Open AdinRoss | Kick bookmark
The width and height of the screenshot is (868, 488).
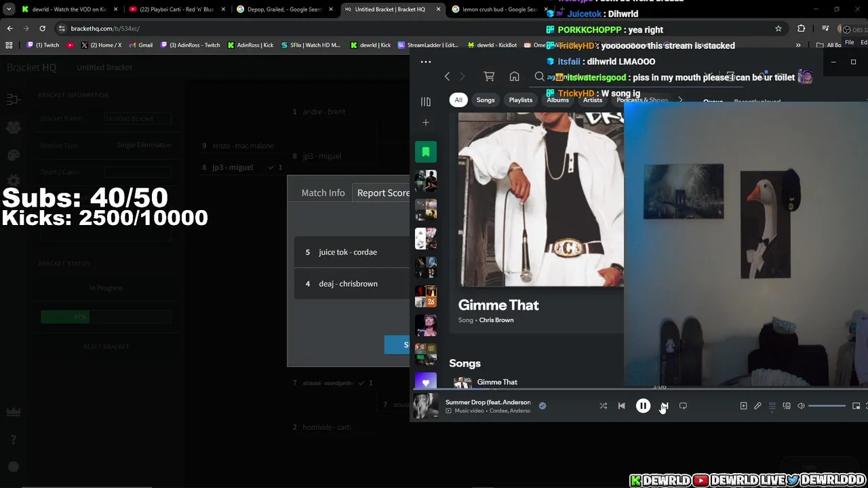[250, 45]
